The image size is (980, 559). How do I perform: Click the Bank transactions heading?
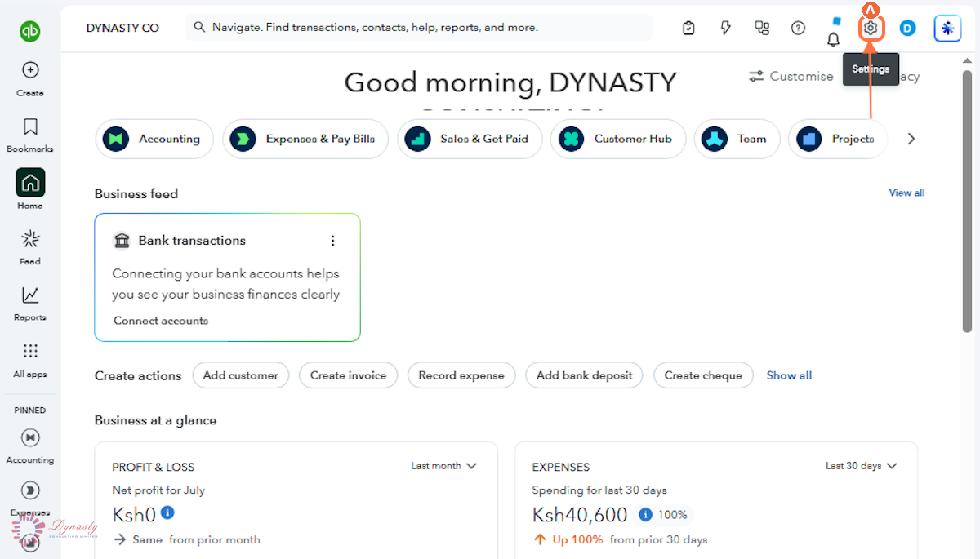pos(192,241)
